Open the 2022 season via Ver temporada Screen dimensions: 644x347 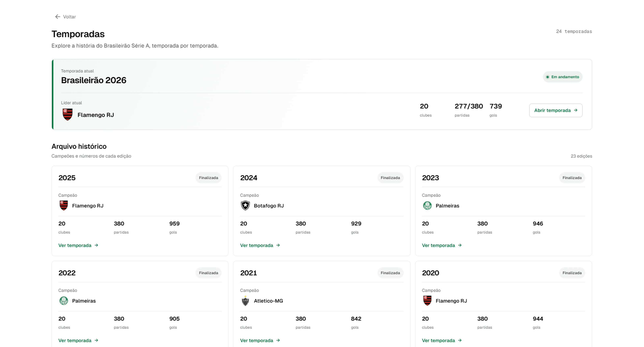click(x=78, y=341)
